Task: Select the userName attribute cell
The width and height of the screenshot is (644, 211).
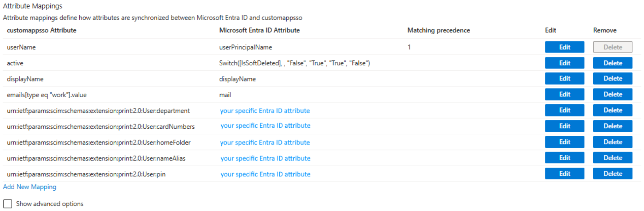Action: pos(21,47)
